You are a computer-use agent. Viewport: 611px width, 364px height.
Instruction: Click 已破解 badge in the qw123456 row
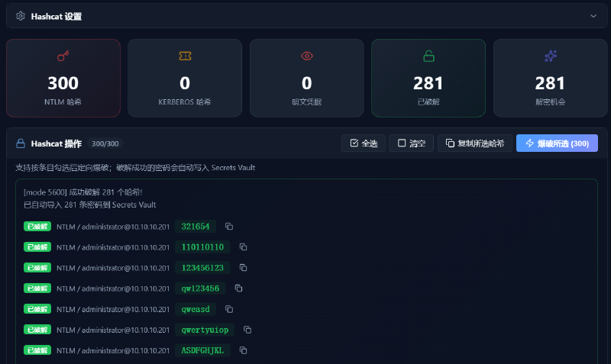(37, 288)
